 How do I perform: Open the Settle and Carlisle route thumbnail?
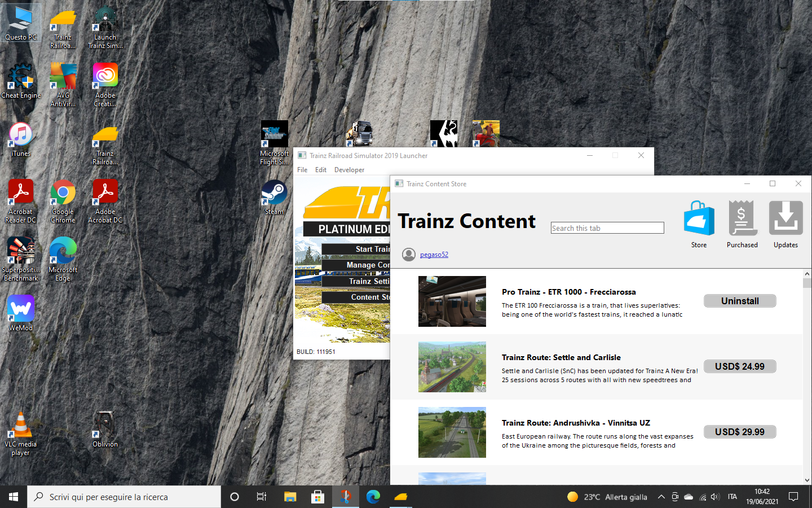coord(452,367)
